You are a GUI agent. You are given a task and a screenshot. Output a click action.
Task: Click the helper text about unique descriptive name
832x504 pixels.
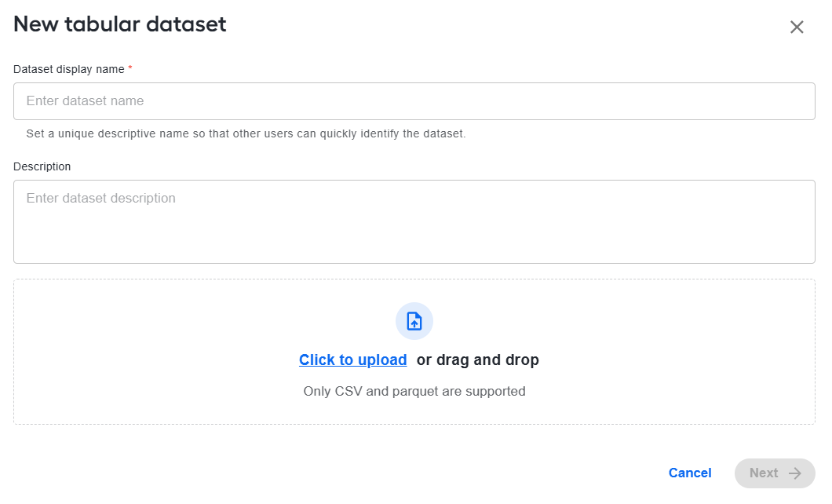246,133
